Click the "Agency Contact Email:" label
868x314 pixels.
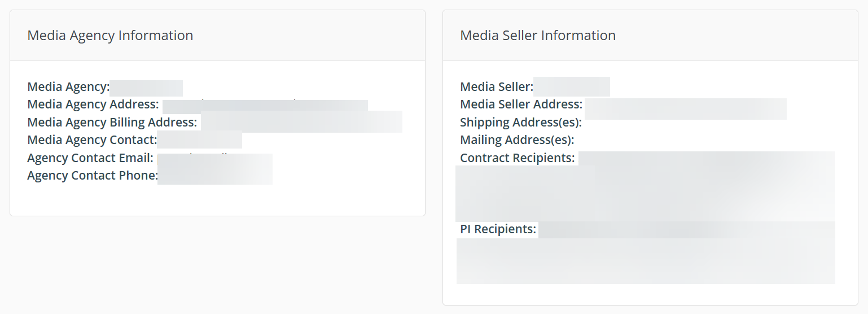90,158
